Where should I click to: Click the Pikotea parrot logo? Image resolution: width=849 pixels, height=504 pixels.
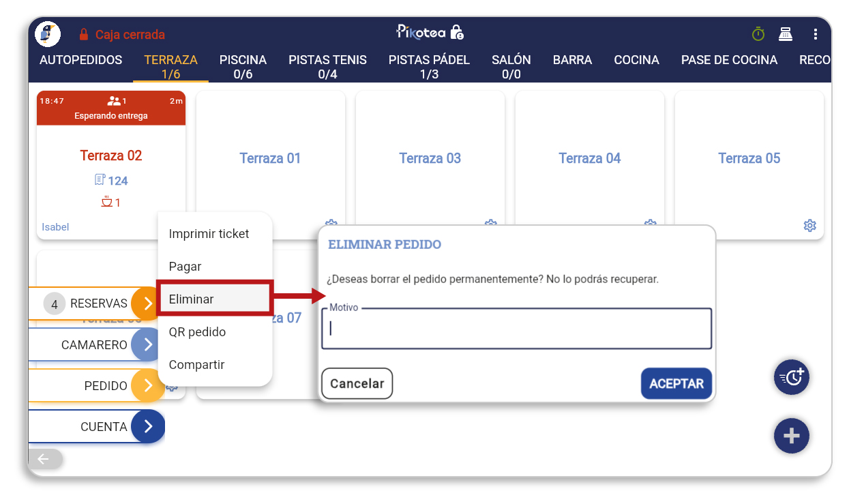[48, 34]
